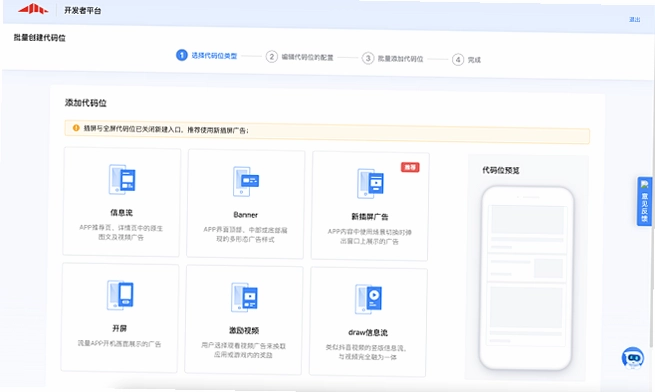This screenshot has width=655, height=392.
Task: Click the Banner card title
Action: point(246,215)
